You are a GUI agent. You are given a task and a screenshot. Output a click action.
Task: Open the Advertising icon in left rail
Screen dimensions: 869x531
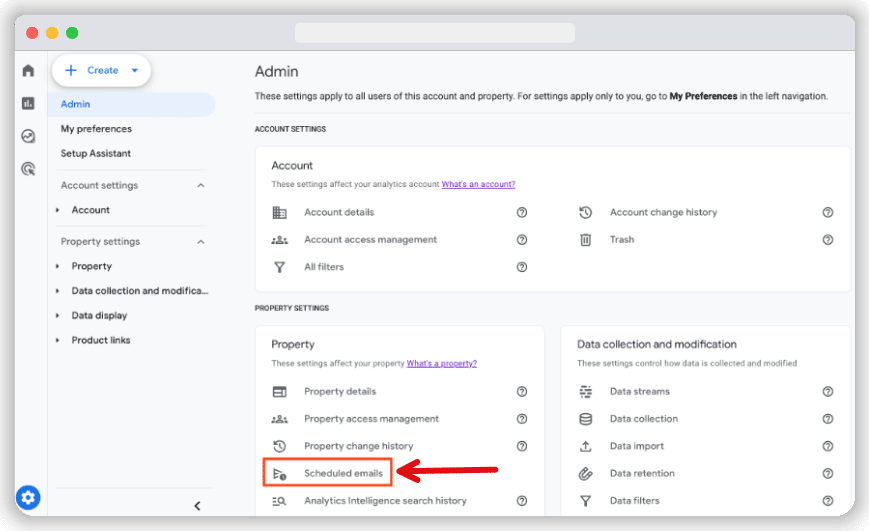pos(28,169)
